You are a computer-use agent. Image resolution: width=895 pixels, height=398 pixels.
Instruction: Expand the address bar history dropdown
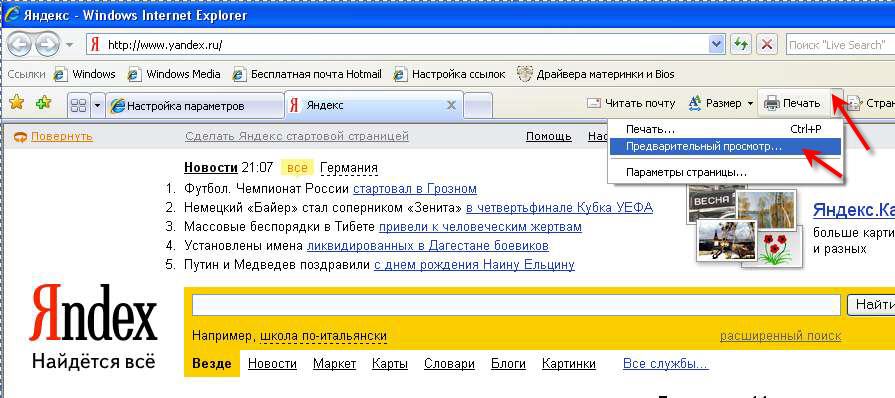(x=717, y=45)
